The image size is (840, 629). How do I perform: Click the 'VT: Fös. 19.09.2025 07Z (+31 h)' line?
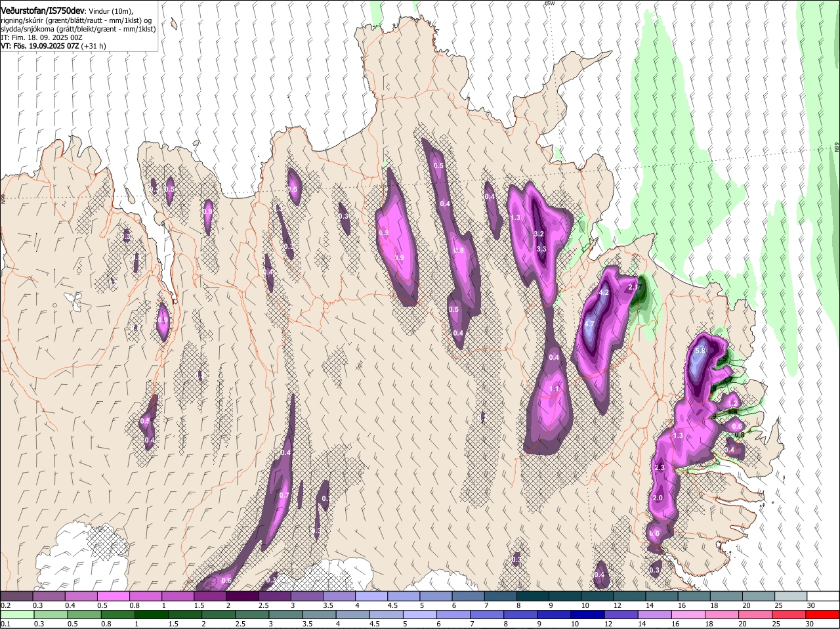53,46
